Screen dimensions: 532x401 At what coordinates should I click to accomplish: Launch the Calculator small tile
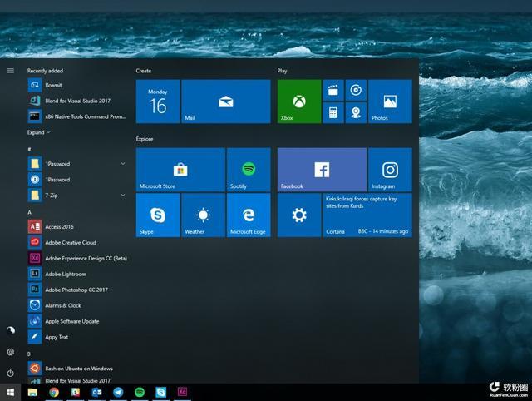click(x=333, y=112)
